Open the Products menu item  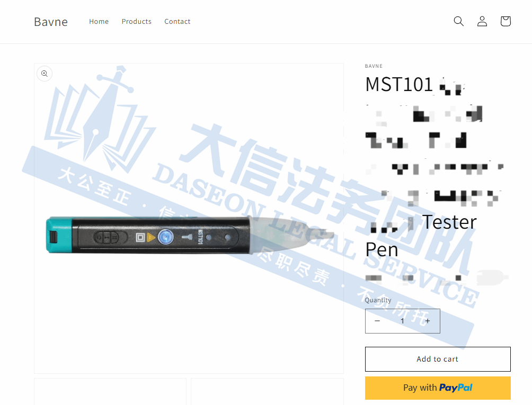(x=136, y=22)
